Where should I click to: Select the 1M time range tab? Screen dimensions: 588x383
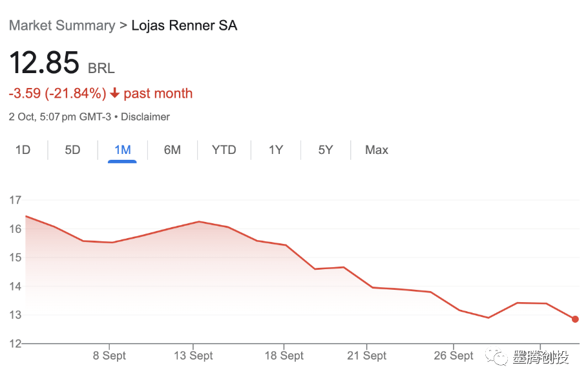122,150
